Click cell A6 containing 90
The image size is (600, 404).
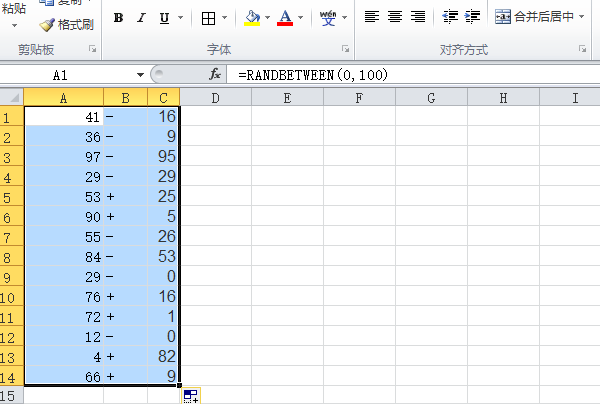[x=64, y=217]
